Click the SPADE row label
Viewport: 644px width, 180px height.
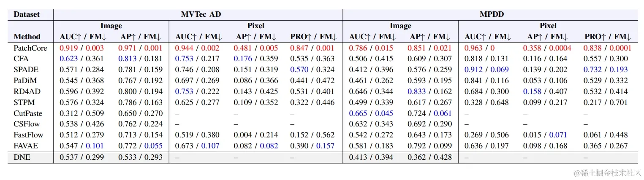[25, 70]
